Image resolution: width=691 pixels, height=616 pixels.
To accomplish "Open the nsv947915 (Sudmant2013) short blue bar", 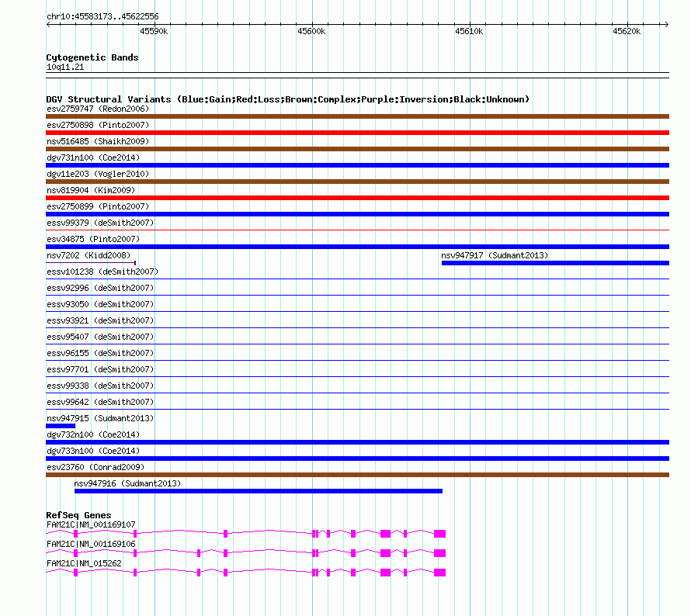I will coord(61,426).
